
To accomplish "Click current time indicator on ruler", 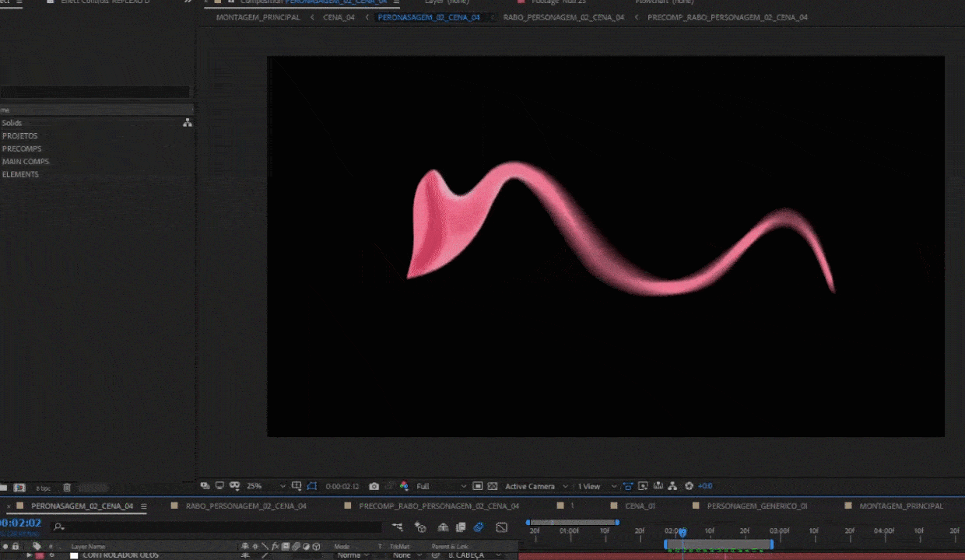I will 683,532.
